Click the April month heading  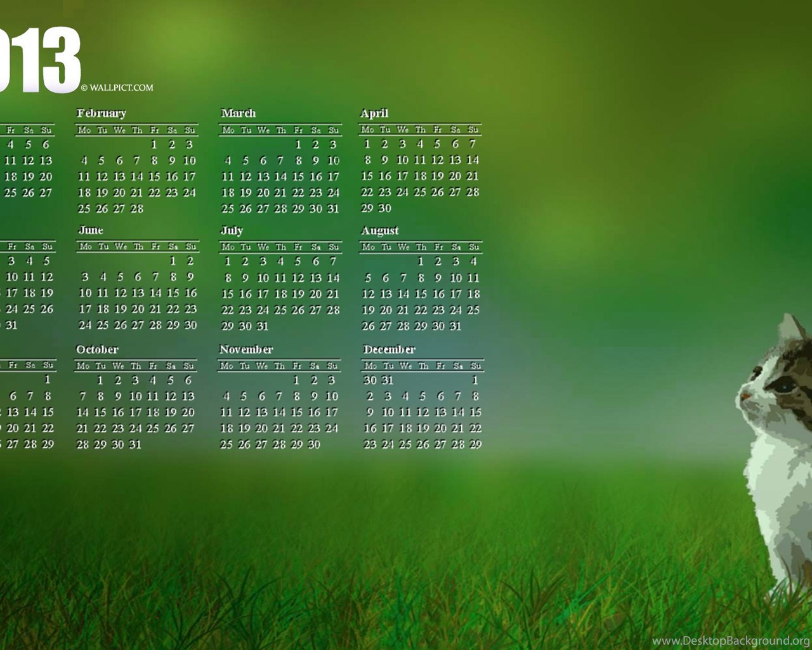(374, 114)
